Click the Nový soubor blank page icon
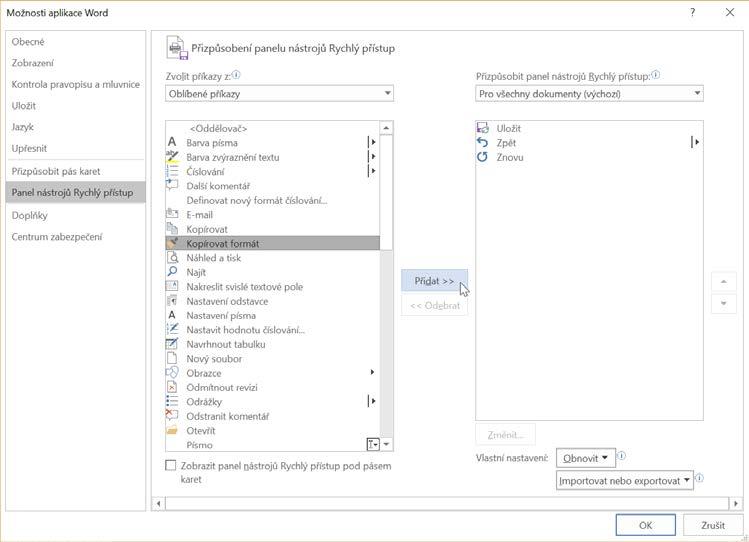The height and width of the screenshot is (542, 749). pos(172,358)
